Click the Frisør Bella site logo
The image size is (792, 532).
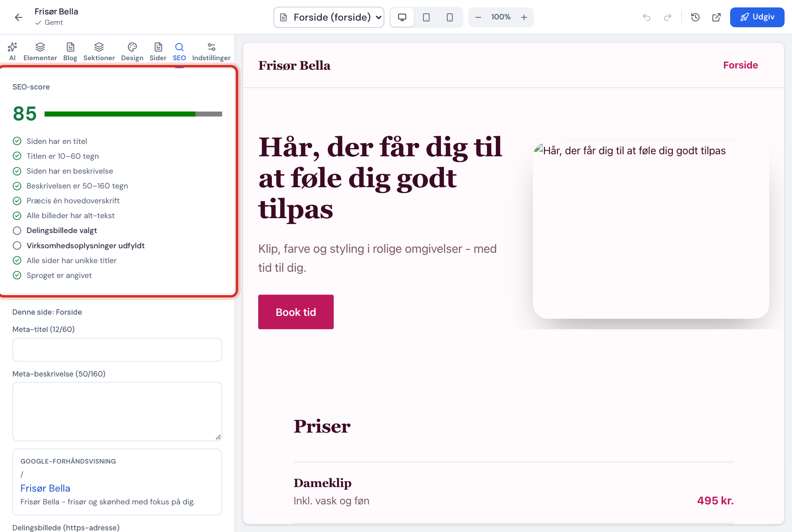point(294,66)
